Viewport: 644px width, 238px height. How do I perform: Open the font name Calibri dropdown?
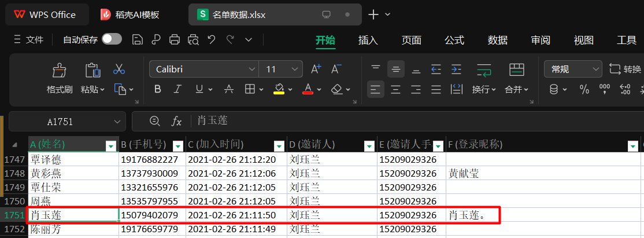[252, 69]
